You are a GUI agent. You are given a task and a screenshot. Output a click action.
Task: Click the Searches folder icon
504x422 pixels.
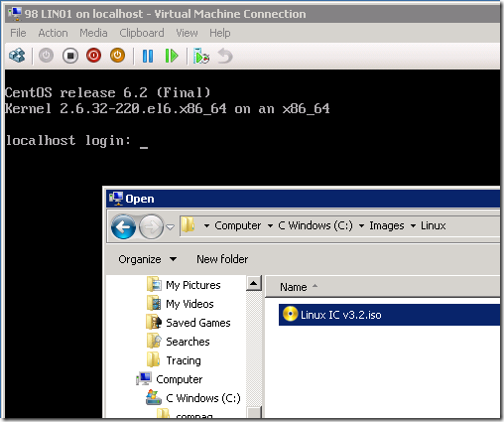(154, 341)
